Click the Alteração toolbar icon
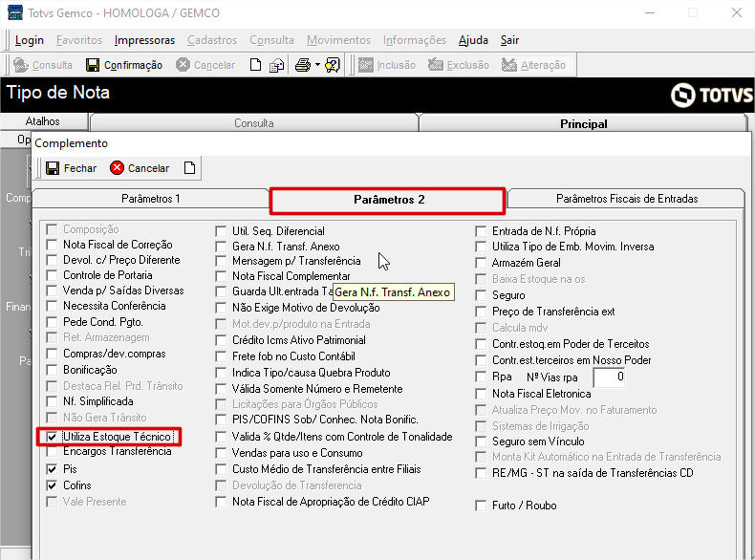Viewport: 755px width, 560px height. click(x=509, y=65)
